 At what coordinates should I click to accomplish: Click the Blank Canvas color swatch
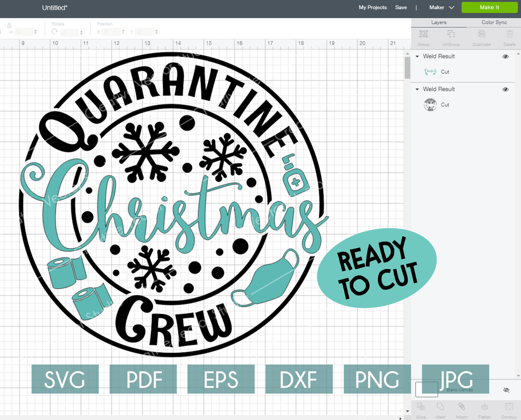pos(426,389)
